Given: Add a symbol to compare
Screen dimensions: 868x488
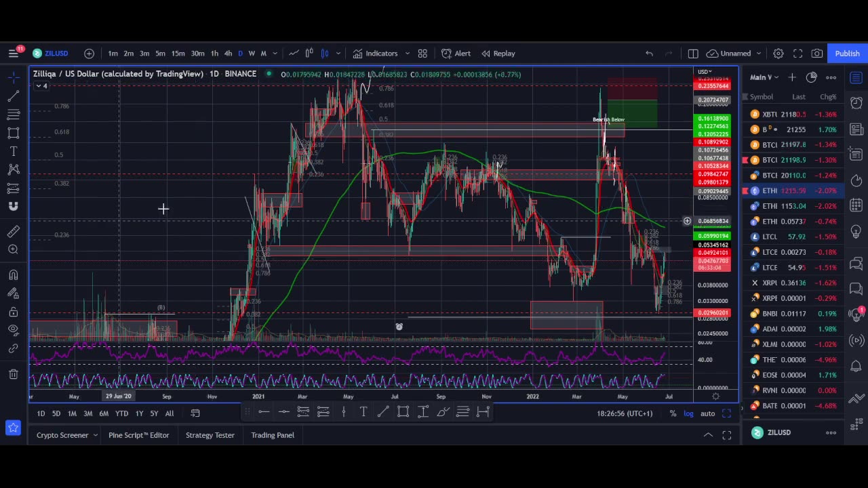Looking at the screenshot, I should point(89,54).
